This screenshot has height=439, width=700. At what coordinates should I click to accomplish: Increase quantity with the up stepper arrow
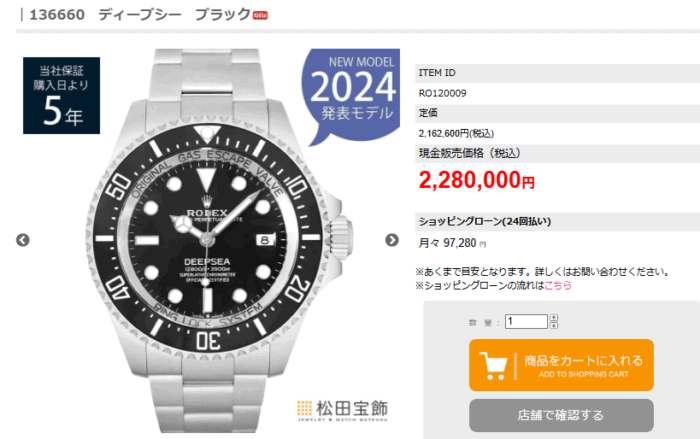pos(554,318)
